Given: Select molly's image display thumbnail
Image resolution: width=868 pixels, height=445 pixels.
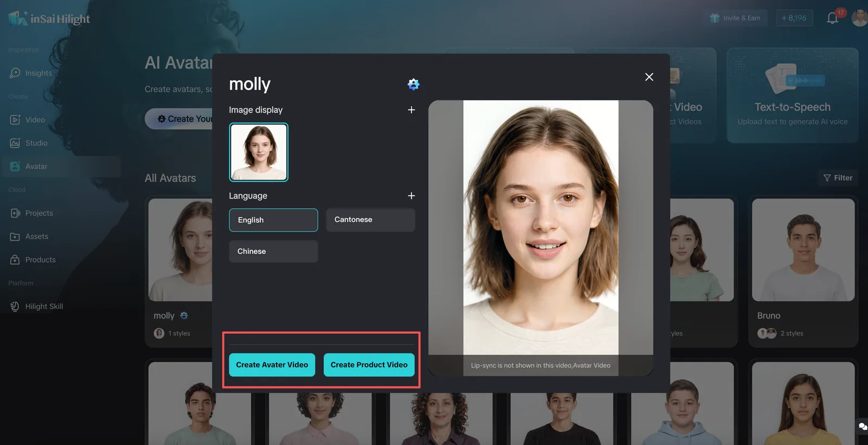Looking at the screenshot, I should 259,152.
